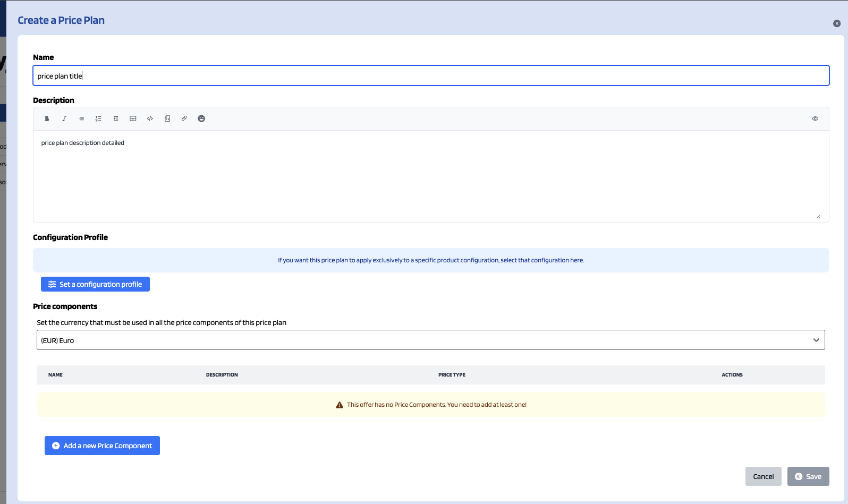Open the (EUR) Euro currency dropdown

(x=430, y=340)
